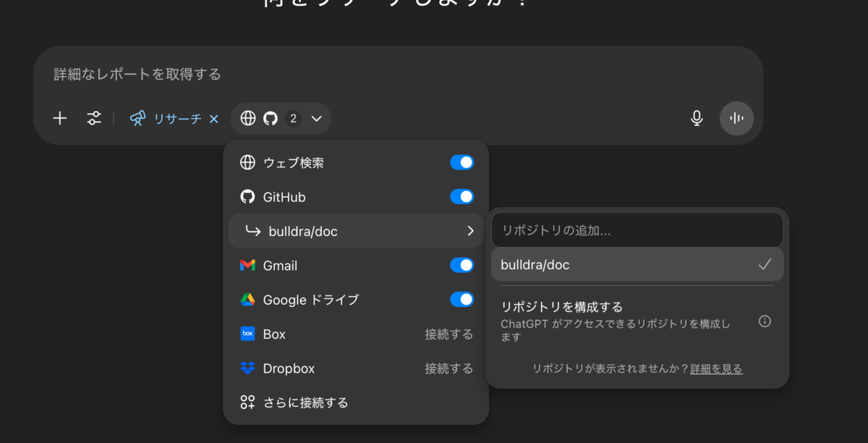This screenshot has width=868, height=443.
Task: Click the Box logo icon
Action: [x=247, y=334]
